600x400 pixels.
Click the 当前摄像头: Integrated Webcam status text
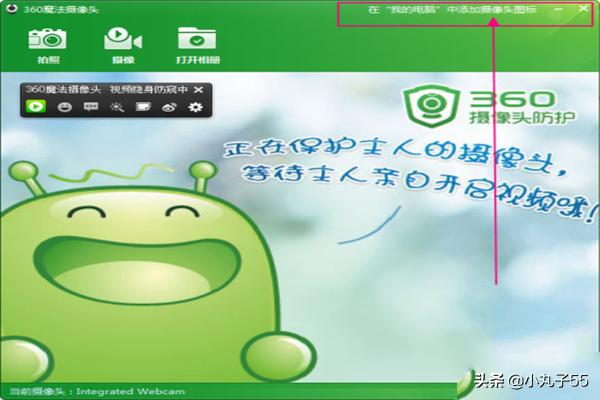[97, 392]
